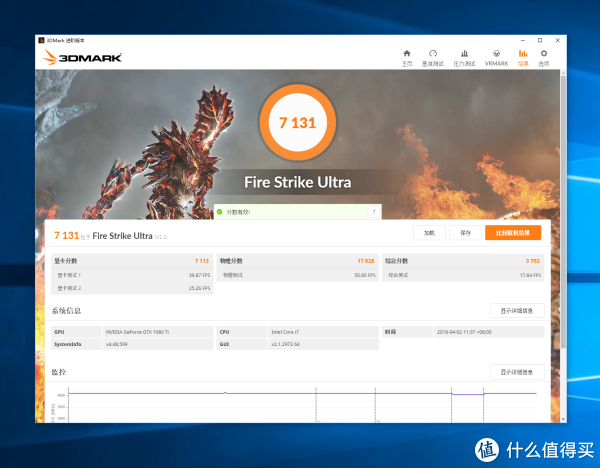The image size is (600, 468).
Task: Click combined score value 3 792
Action: 533,261
